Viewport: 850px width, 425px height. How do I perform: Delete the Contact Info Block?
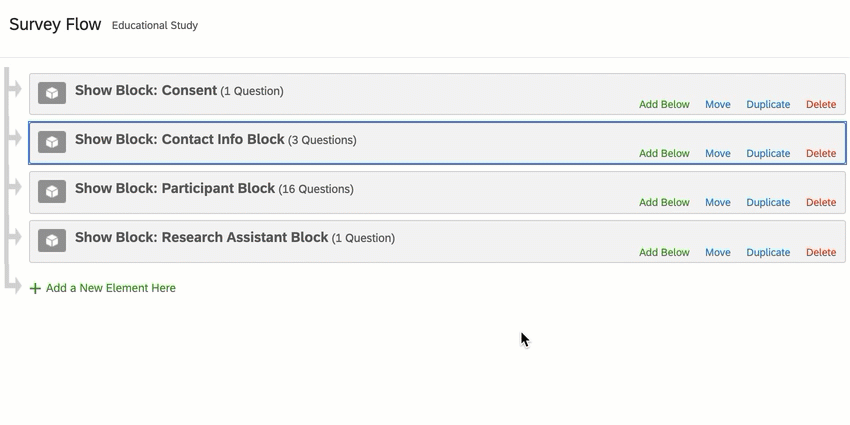[x=821, y=153]
